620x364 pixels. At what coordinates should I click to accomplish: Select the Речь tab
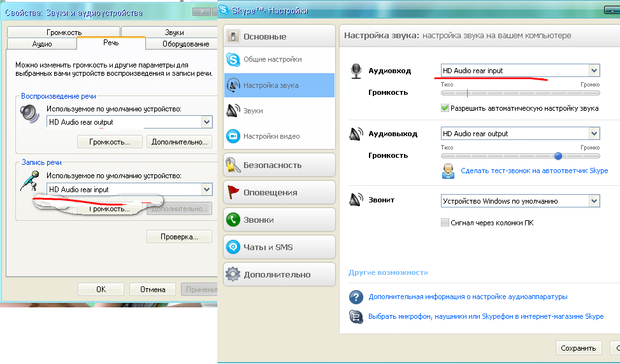tap(111, 43)
